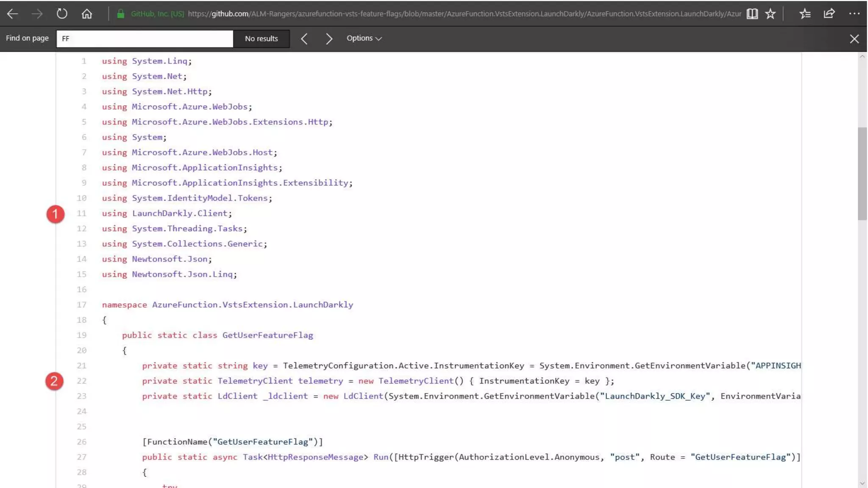
Task: Select line number 11
Action: point(82,213)
